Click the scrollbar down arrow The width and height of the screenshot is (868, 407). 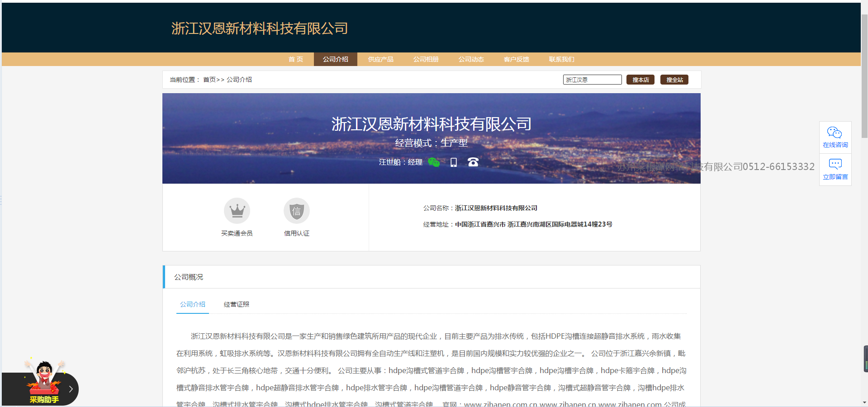pos(864,402)
